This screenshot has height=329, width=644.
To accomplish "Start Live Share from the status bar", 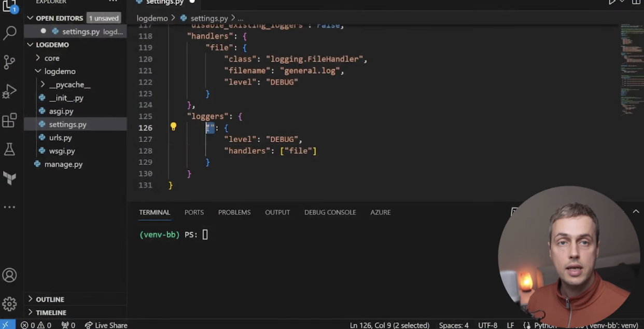I will [106, 325].
